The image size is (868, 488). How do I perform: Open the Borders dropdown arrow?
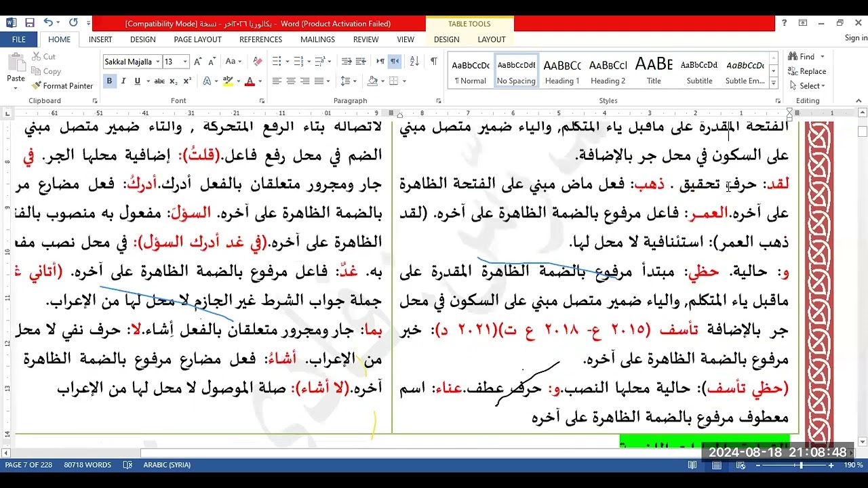405,81
